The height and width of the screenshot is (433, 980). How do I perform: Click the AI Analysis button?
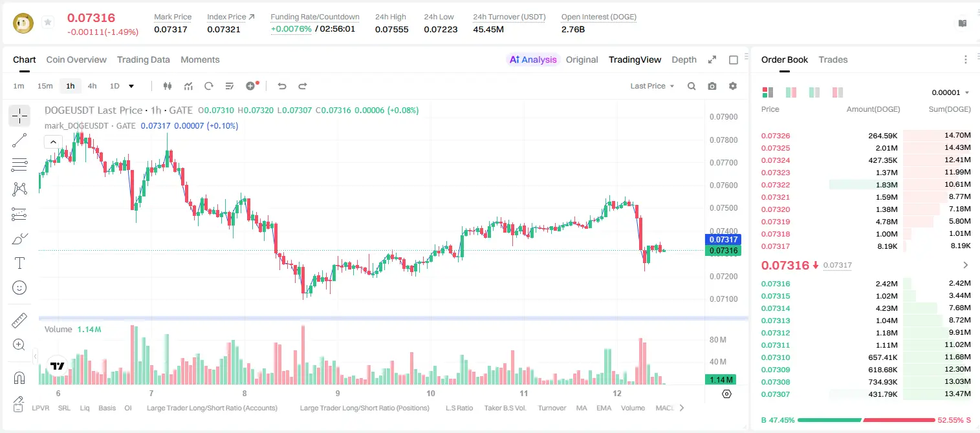pyautogui.click(x=533, y=59)
